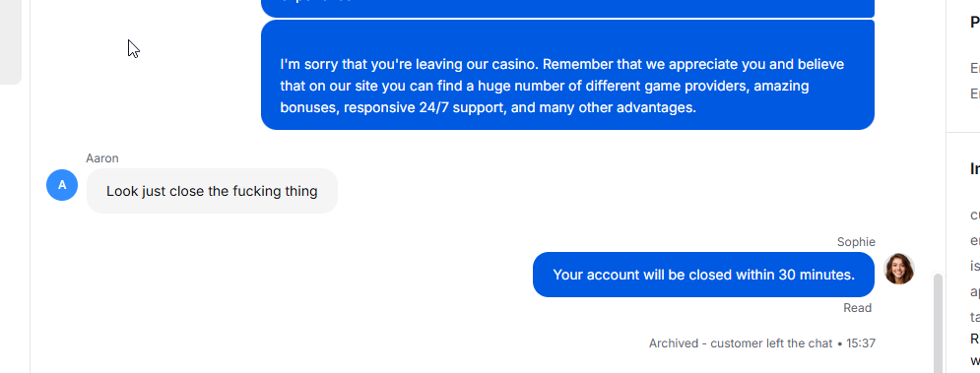This screenshot has height=373, width=980.
Task: Click the bold "P" heading in right panel
Action: click(x=975, y=23)
